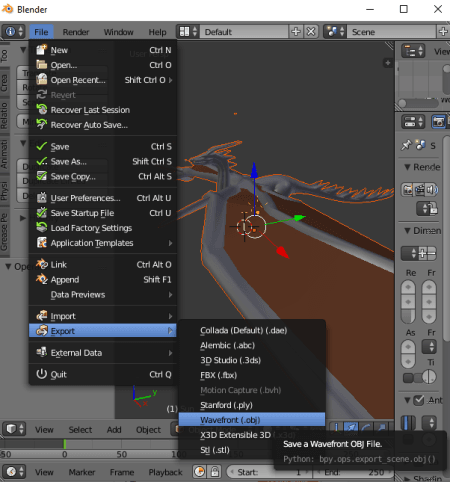Click the Import icon
The height and width of the screenshot is (482, 450).
42,316
